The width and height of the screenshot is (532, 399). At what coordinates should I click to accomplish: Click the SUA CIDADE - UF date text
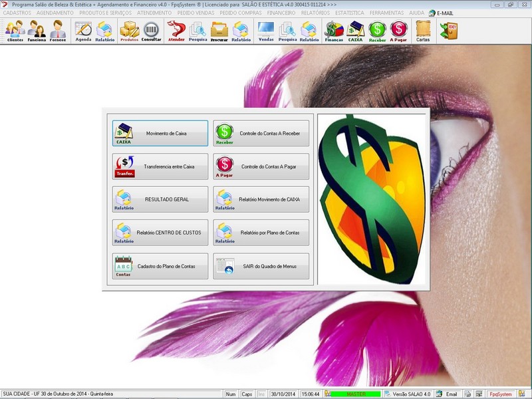click(58, 394)
